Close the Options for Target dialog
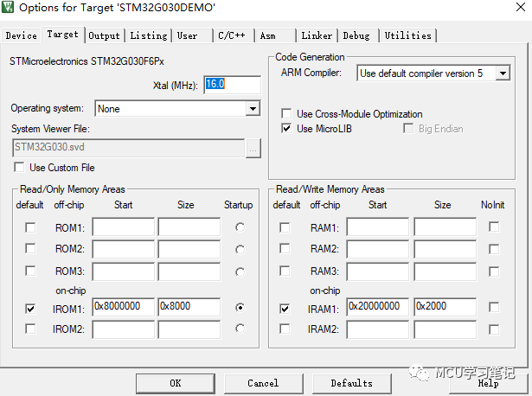 tap(521, 7)
